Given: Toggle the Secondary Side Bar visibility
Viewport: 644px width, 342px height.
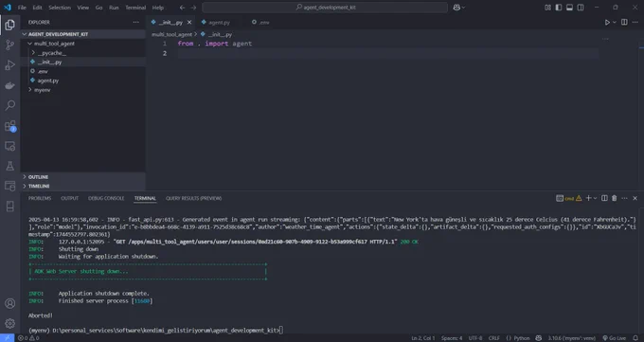Looking at the screenshot, I should (x=581, y=8).
